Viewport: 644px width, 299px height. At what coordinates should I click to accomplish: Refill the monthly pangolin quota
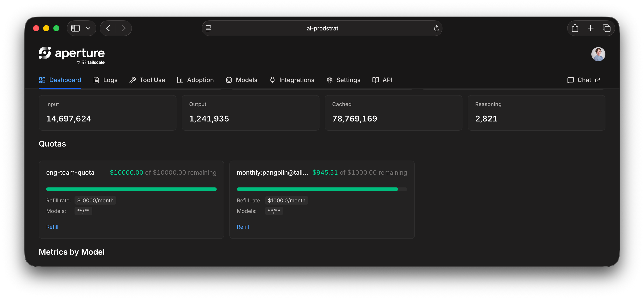pyautogui.click(x=243, y=227)
